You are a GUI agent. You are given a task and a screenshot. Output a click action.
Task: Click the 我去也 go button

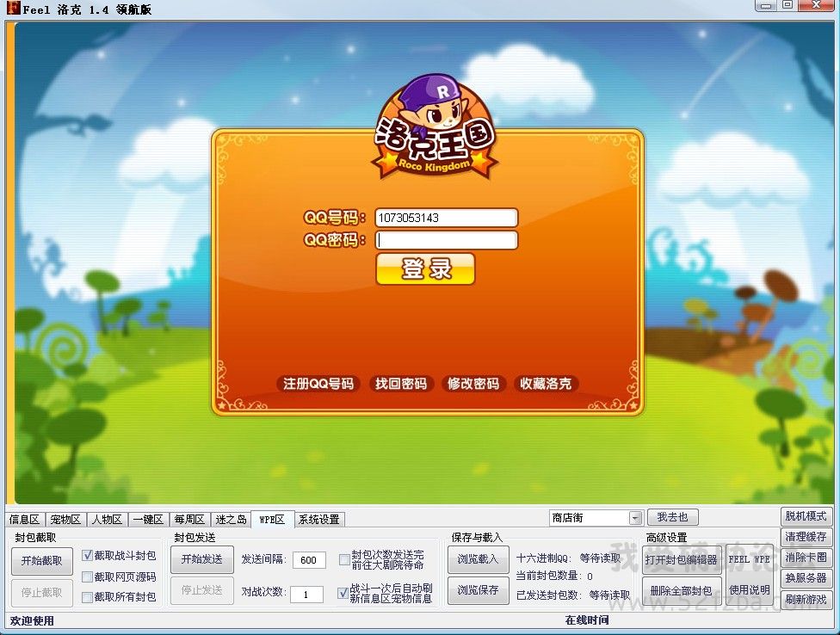[672, 517]
